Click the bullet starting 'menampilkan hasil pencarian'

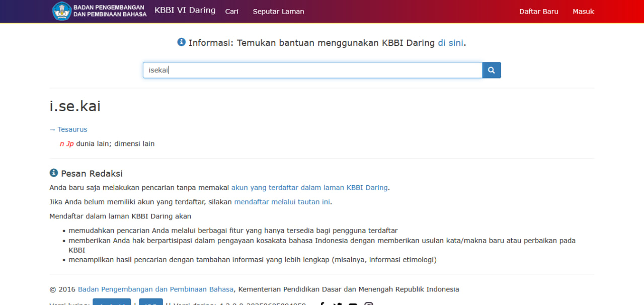tap(253, 260)
